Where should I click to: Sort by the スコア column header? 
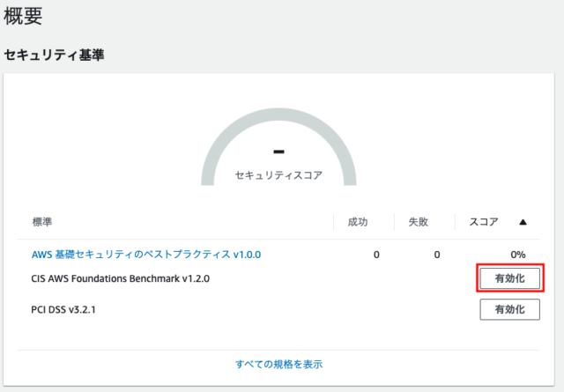point(484,222)
